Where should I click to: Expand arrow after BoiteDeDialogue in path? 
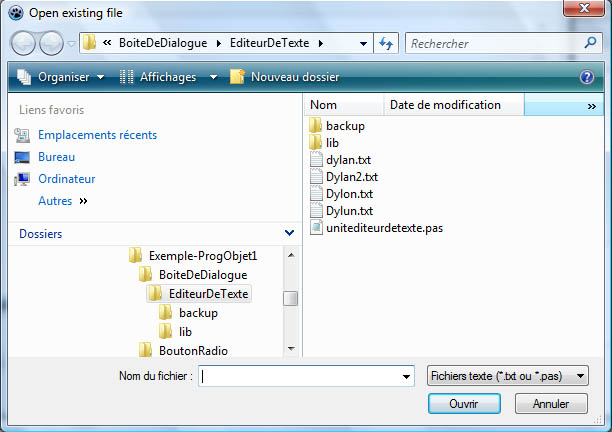click(219, 43)
